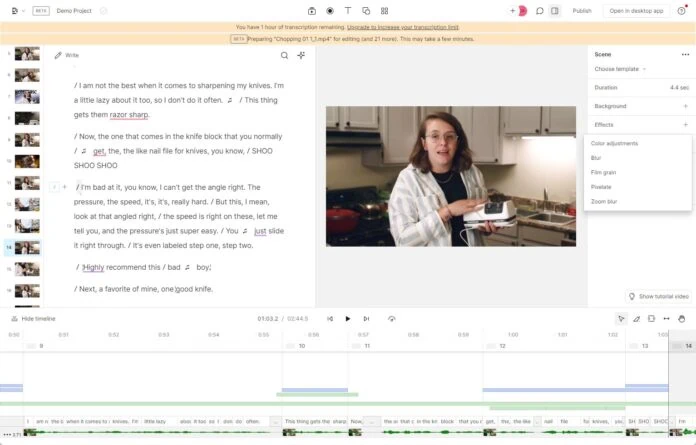Click the word "knives," in timeline transcript
696x445 pixels.
(x=600, y=421)
